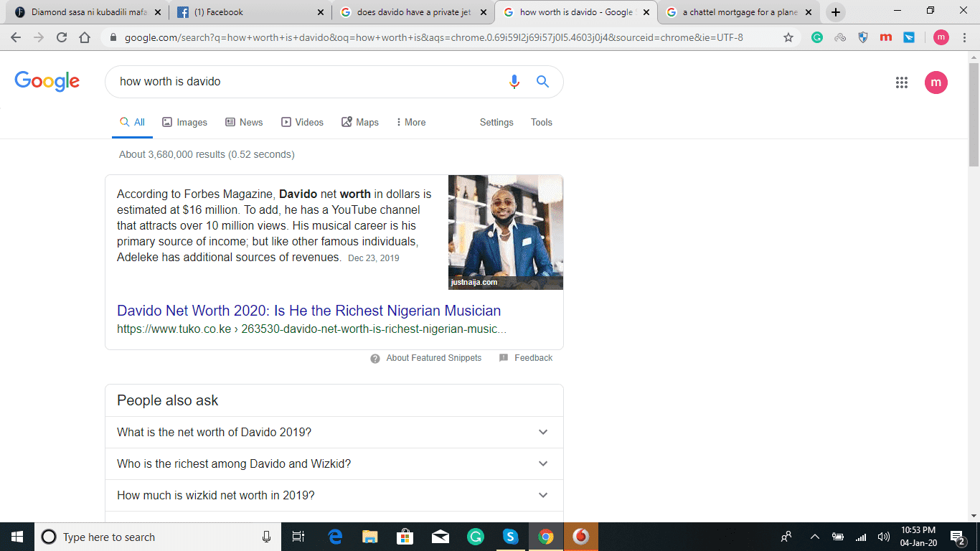The image size is (980, 551).
Task: Switch to the Maps results tab
Action: click(x=360, y=123)
